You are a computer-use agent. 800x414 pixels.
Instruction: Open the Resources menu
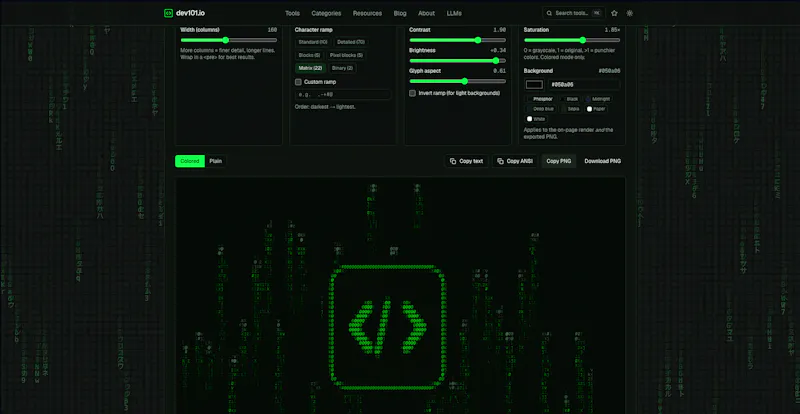[367, 13]
